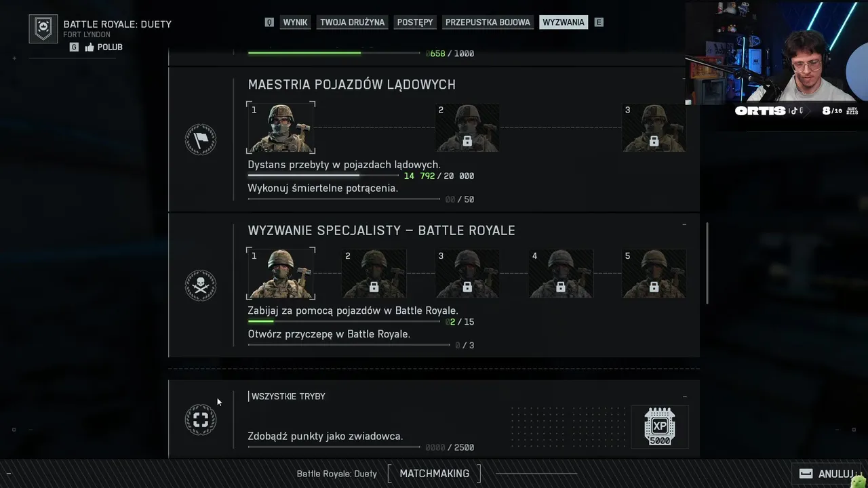Click the scout reticle emblem icon
868x488 pixels.
(201, 420)
